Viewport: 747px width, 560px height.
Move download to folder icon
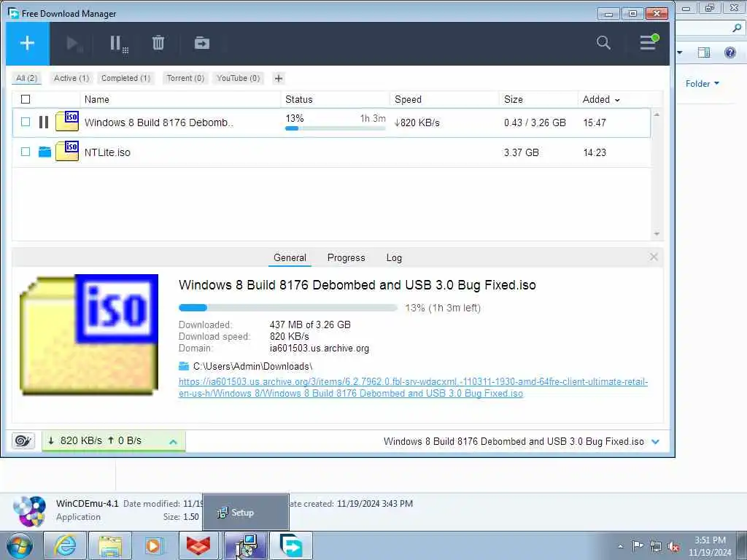(202, 43)
